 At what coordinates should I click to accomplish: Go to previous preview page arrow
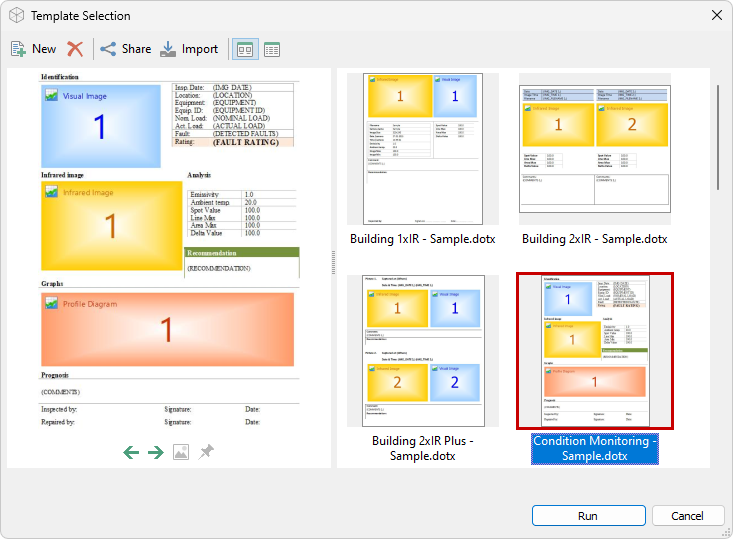click(131, 452)
